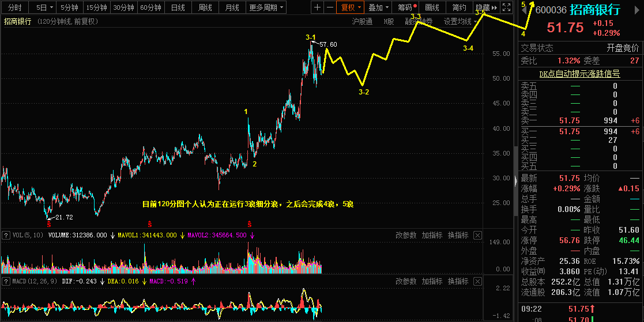The height and width of the screenshot is (322, 644).
Task: Close the MACD indicator panel
Action: coord(477,282)
